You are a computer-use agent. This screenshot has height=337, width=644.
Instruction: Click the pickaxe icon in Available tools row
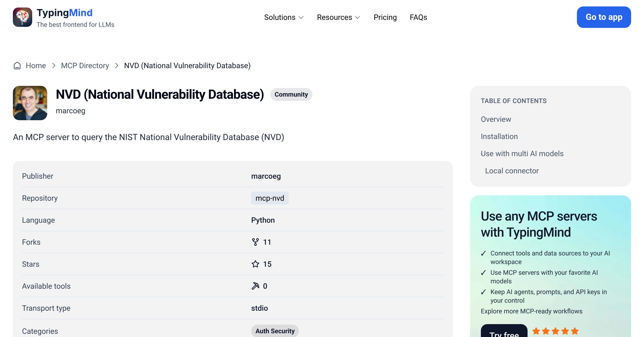pos(255,286)
